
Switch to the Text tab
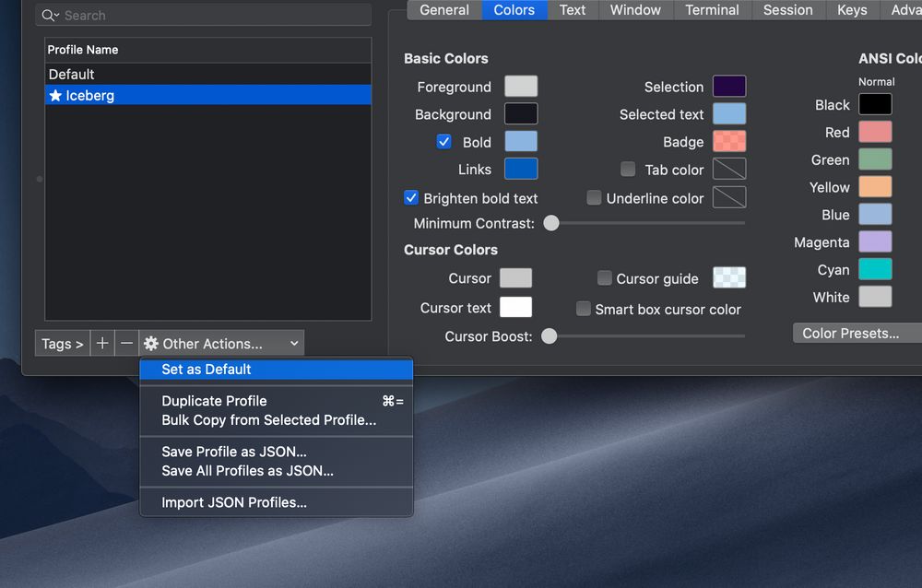click(573, 10)
